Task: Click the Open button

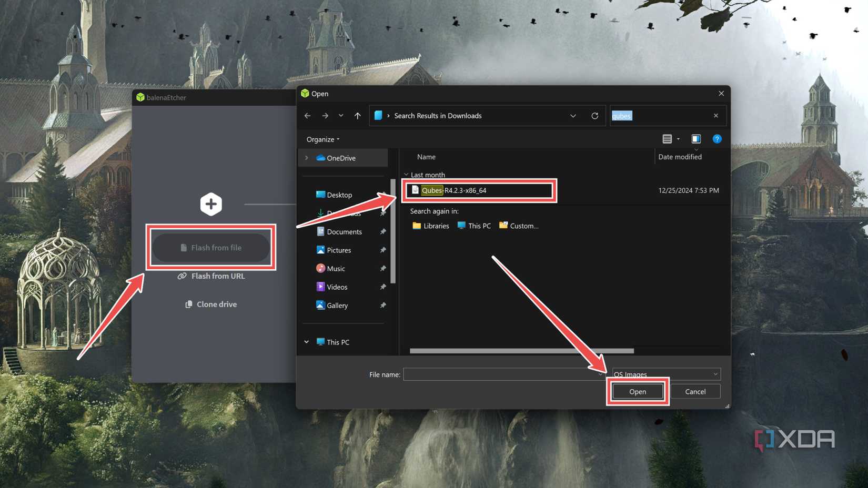Action: coord(638,392)
